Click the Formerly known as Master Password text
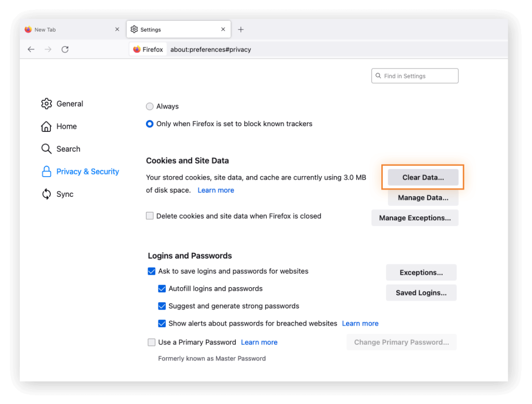The width and height of the screenshot is (532, 404). [212, 358]
